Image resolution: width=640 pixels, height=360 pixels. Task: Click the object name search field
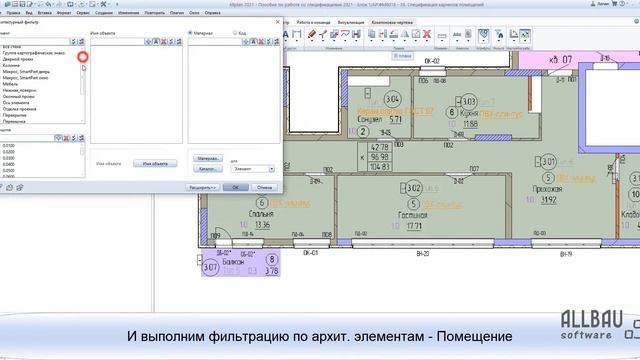(x=117, y=42)
